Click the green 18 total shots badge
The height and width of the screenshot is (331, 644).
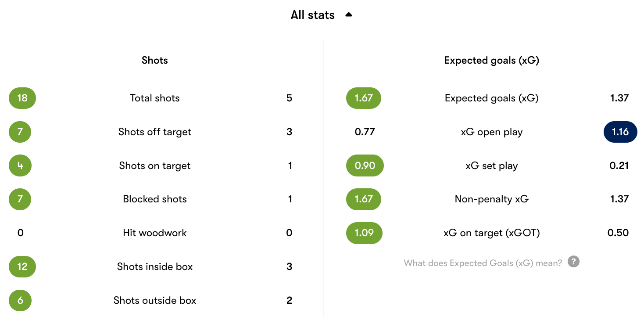[x=22, y=98]
